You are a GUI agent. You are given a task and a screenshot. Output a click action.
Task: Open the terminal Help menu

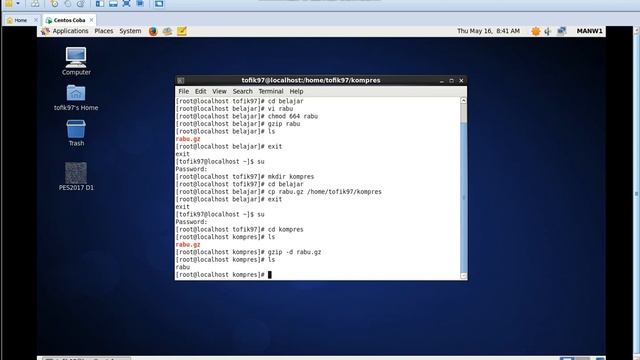coord(296,91)
